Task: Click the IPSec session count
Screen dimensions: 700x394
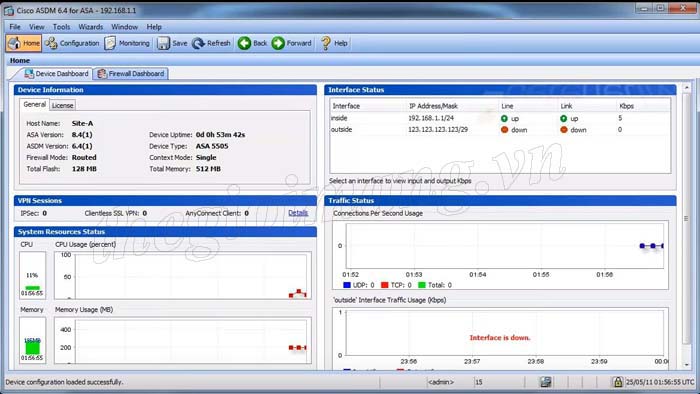Action: [45, 213]
